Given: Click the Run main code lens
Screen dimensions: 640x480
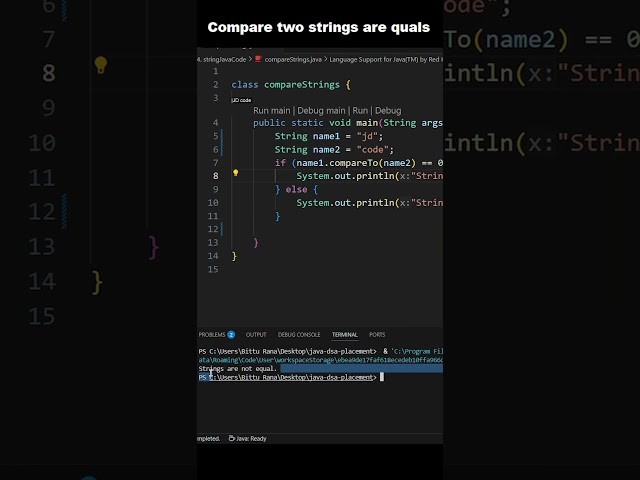Looking at the screenshot, I should [x=271, y=111].
